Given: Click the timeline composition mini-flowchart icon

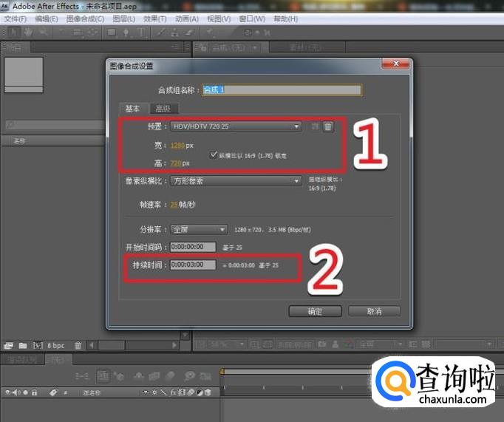Looking at the screenshot, I should click(x=81, y=375).
